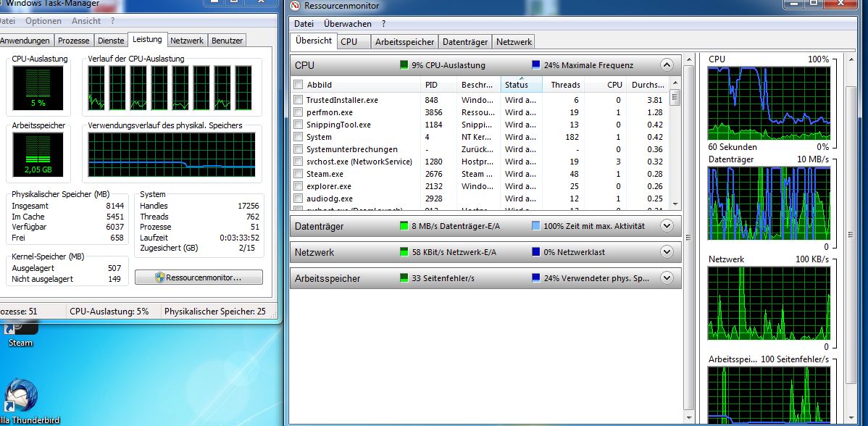868x426 pixels.
Task: Click the Datenträger 10 MB/s graph
Action: click(769, 203)
